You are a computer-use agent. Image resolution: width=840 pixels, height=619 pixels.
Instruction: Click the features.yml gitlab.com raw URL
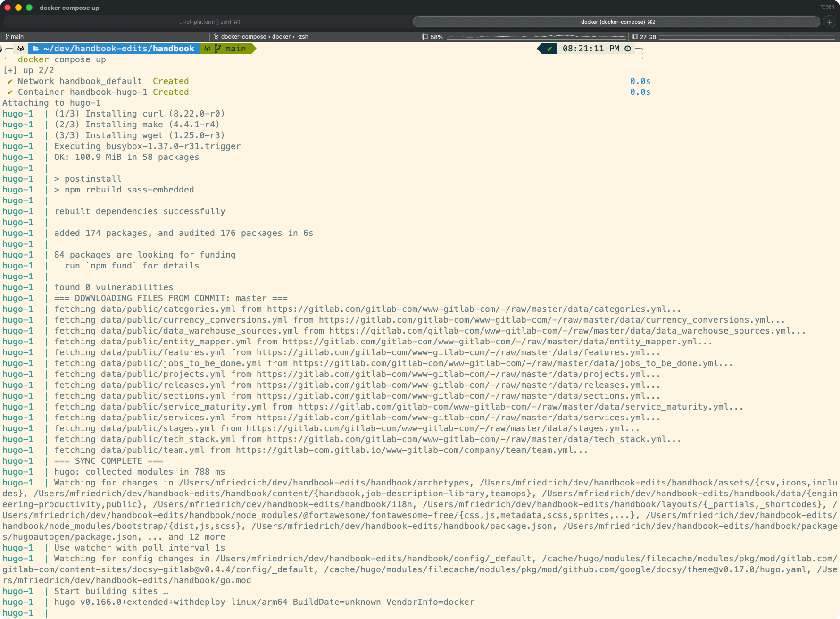coord(458,352)
